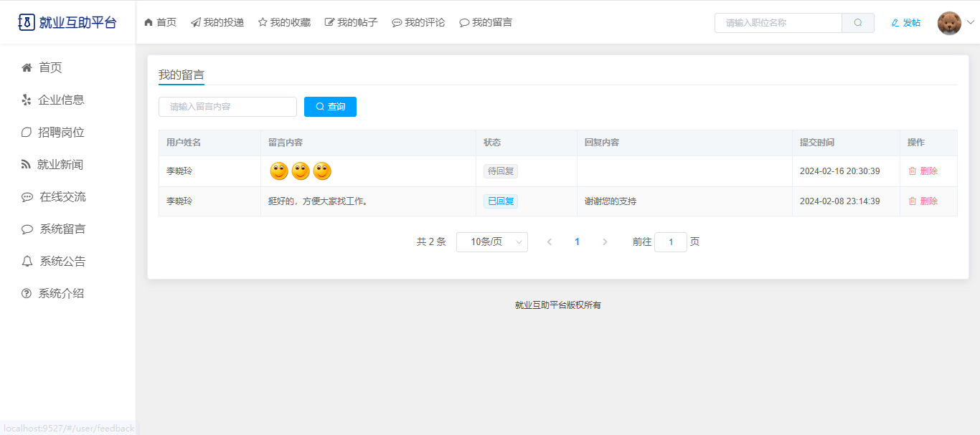Click the previous page arrow
980x435 pixels.
[x=550, y=242]
